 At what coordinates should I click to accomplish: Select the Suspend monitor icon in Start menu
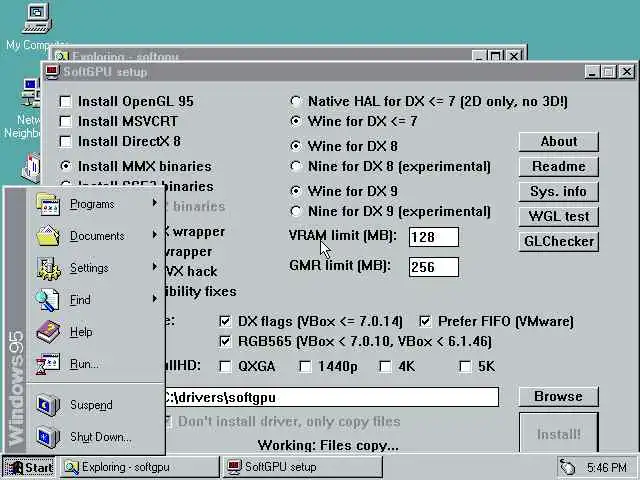click(x=48, y=405)
